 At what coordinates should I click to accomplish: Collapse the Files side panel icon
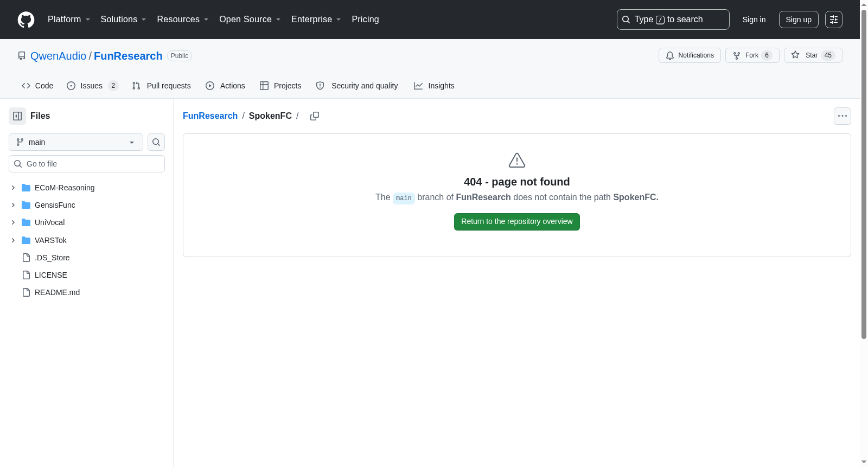click(x=17, y=116)
